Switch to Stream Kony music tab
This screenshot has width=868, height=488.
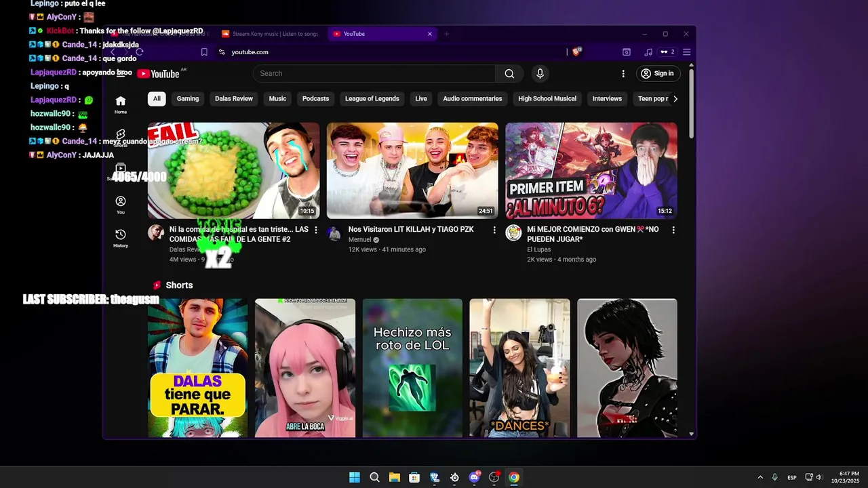270,34
